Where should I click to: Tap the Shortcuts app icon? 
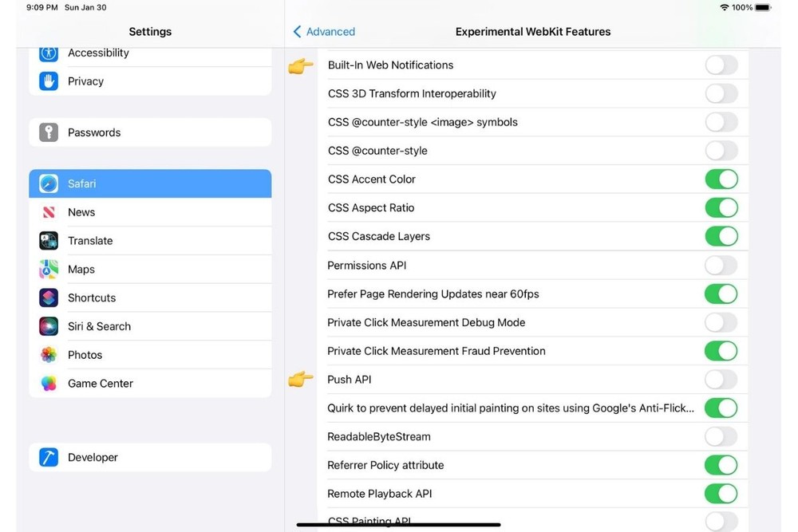[x=49, y=298]
